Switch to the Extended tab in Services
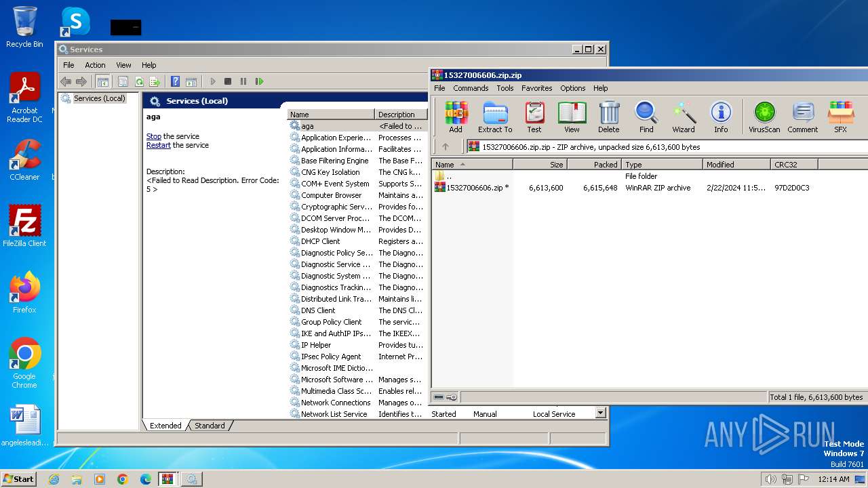Screen dimensions: 868x488 (x=165, y=426)
